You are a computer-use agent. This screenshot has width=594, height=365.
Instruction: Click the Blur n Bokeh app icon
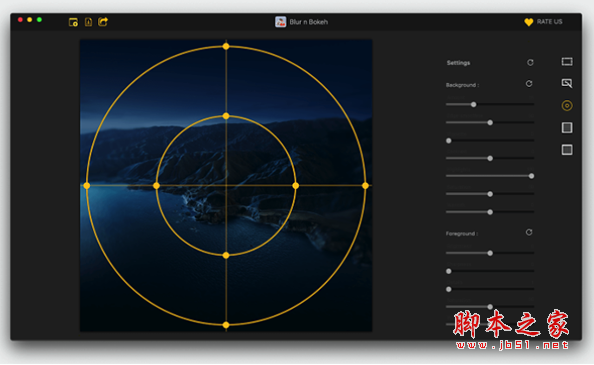(280, 22)
